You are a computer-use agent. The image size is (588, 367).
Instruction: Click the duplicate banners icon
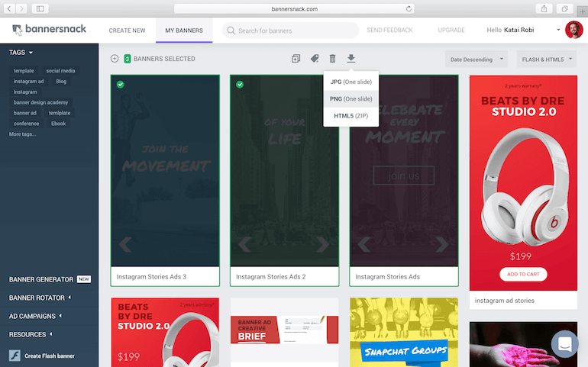[296, 59]
